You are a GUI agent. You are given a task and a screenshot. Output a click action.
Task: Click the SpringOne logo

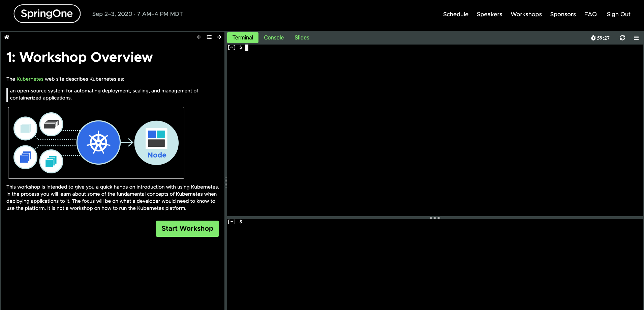tap(47, 14)
